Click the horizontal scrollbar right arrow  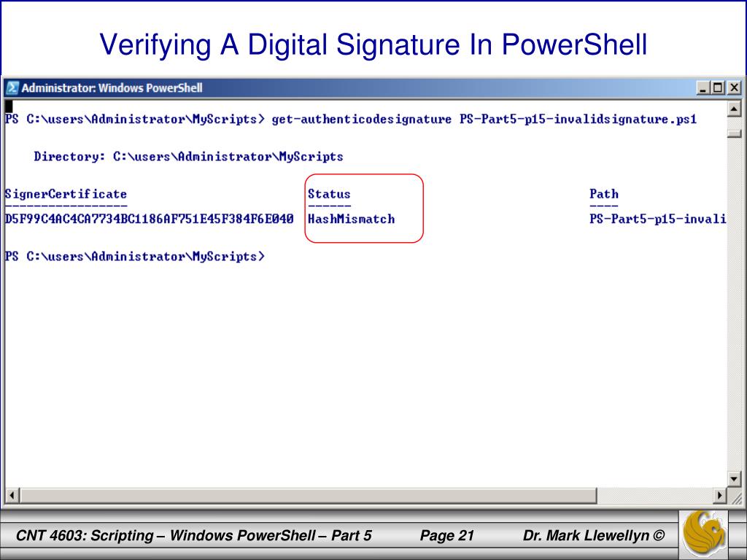click(720, 495)
